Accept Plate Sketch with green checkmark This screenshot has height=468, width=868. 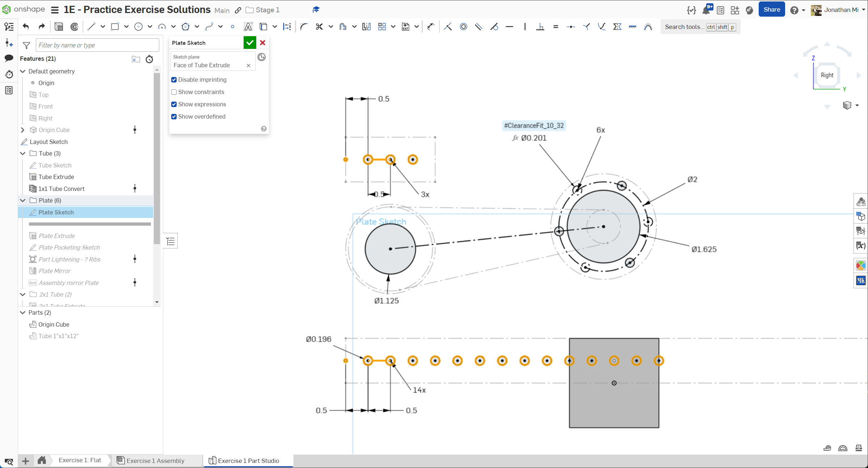[250, 43]
